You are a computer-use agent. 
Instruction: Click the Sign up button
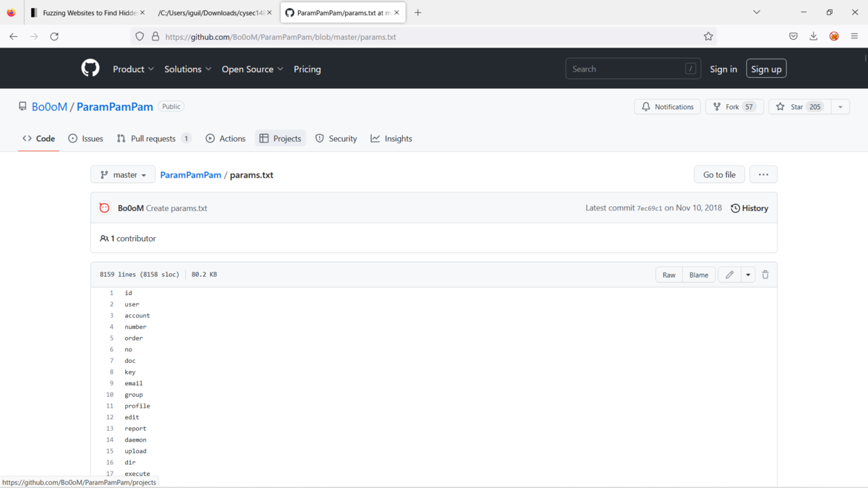tap(766, 69)
